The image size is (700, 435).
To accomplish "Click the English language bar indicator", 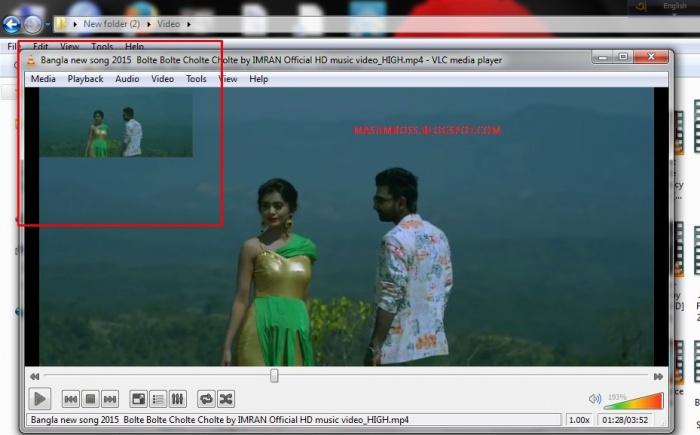I will pos(675,6).
